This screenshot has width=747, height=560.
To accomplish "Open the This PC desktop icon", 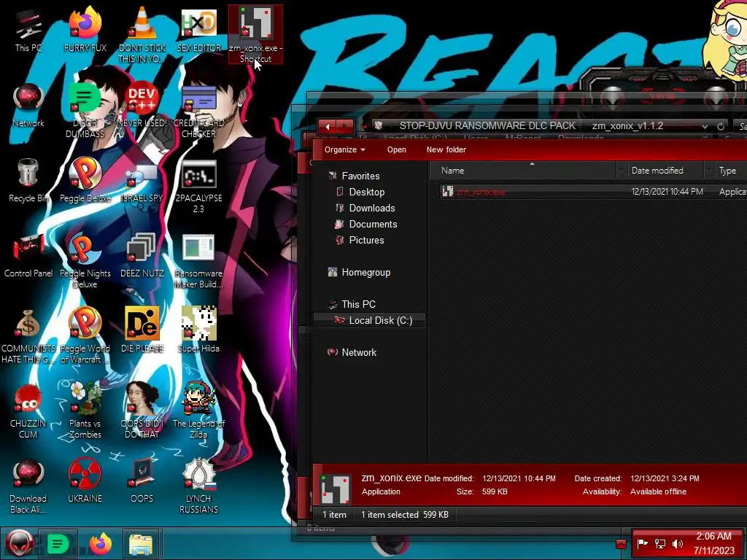I will pyautogui.click(x=28, y=31).
